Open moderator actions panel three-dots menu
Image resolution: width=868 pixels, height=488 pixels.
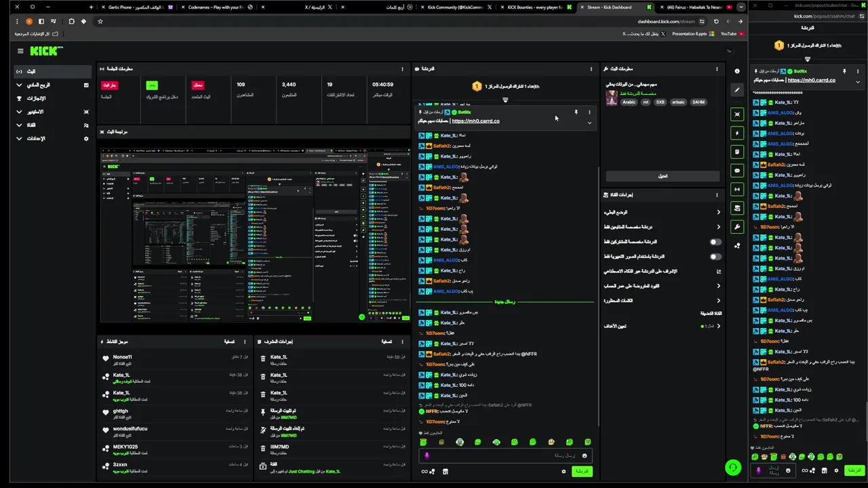click(402, 342)
